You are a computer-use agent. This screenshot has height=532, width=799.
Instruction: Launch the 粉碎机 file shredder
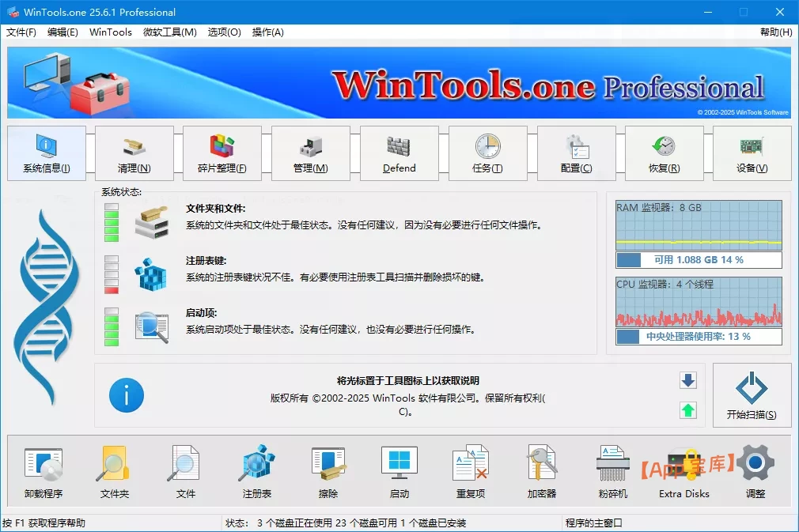612,472
